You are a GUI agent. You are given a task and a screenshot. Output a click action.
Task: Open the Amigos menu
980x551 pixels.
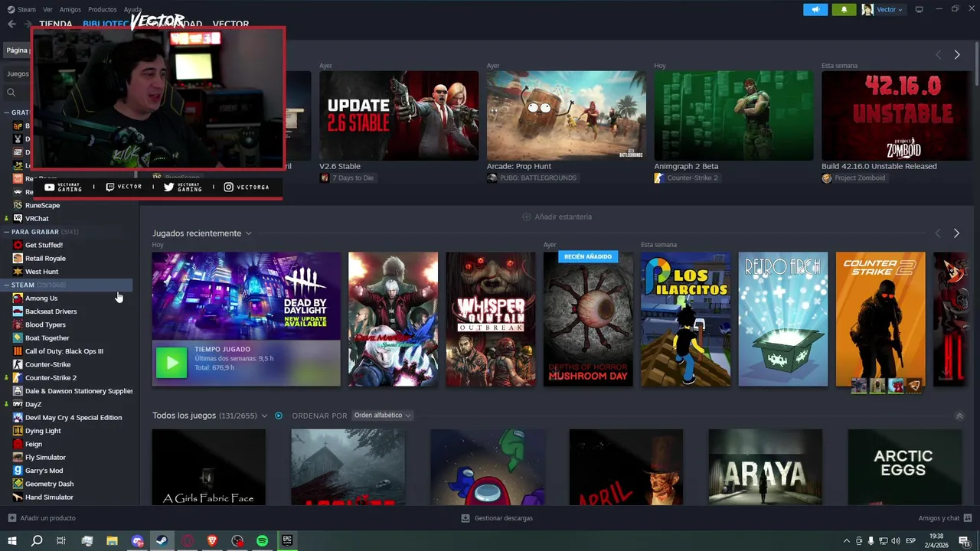(x=70, y=9)
